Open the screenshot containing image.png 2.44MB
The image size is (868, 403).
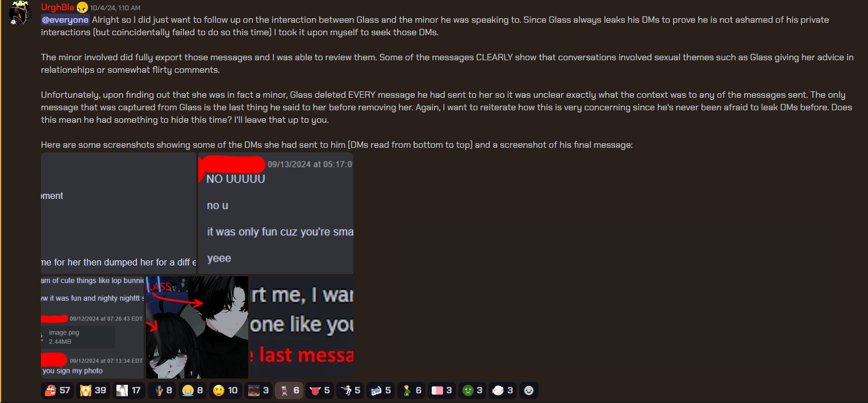[92, 327]
